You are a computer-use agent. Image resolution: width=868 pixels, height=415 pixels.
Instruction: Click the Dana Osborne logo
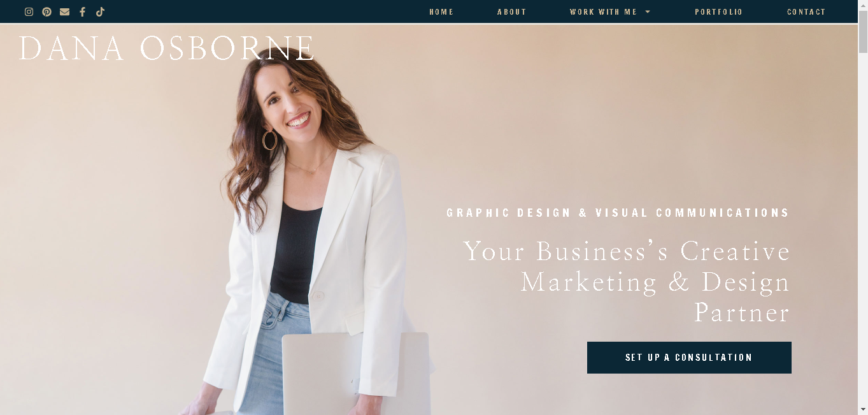[167, 48]
